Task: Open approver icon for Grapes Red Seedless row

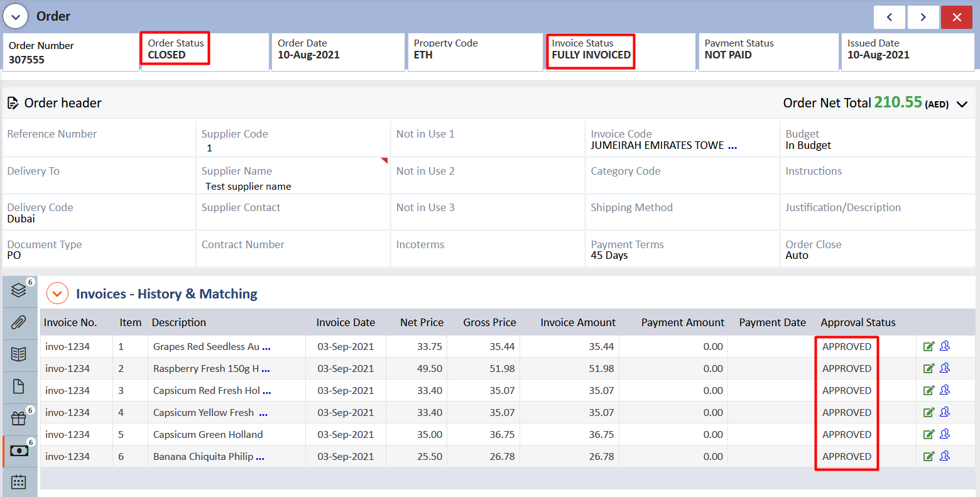Action: tap(945, 346)
